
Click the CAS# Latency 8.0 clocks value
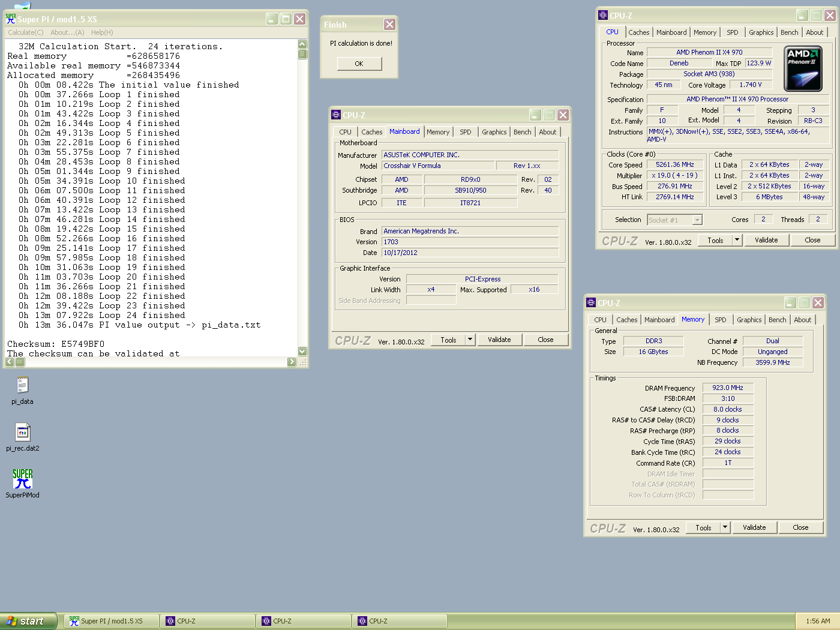click(x=728, y=409)
